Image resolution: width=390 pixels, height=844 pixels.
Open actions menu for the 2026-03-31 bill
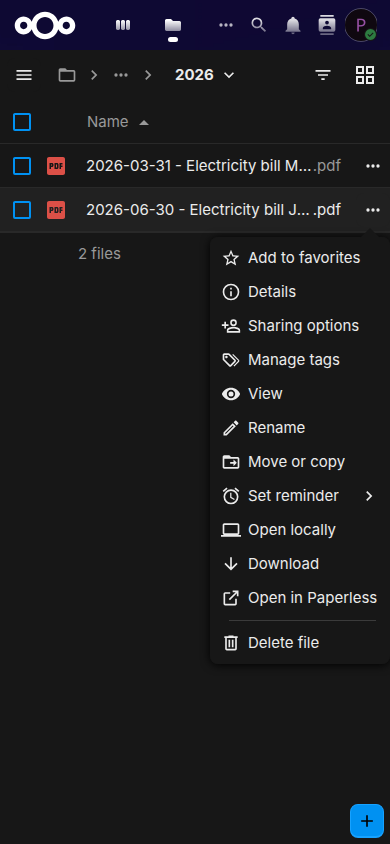tap(373, 166)
